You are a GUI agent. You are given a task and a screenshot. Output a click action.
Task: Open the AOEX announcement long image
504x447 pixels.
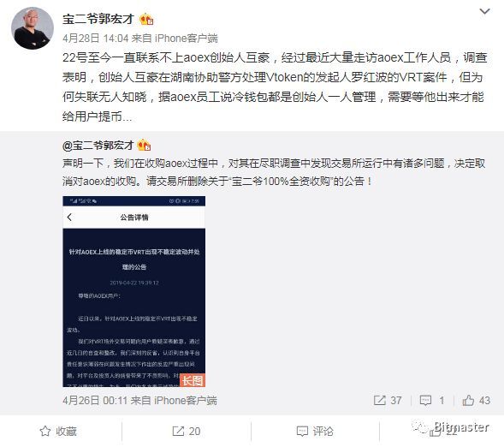(x=134, y=291)
